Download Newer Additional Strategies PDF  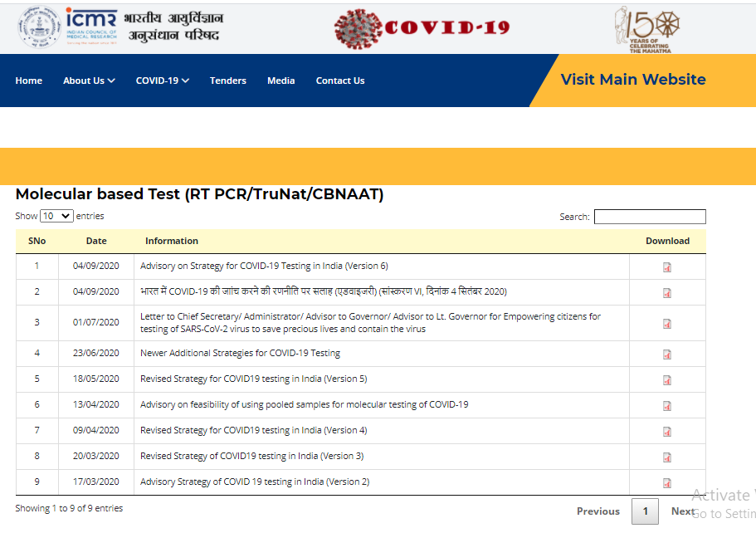point(667,355)
